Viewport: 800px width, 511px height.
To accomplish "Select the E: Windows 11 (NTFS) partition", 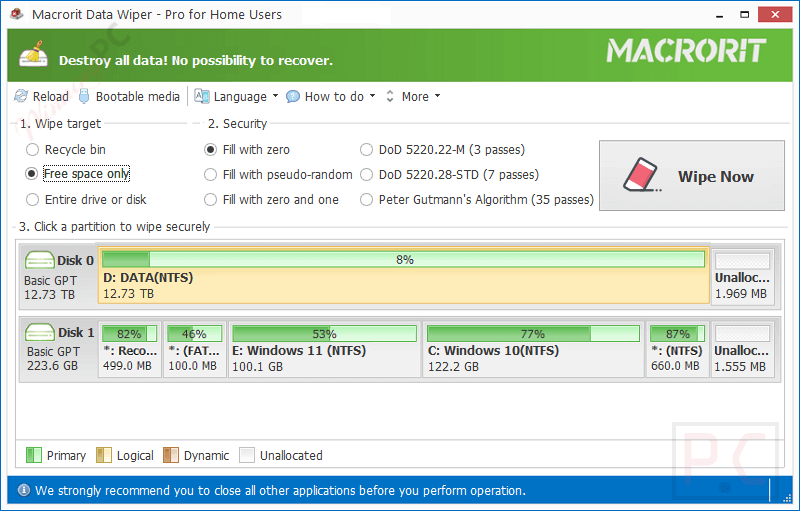I will tap(324, 349).
